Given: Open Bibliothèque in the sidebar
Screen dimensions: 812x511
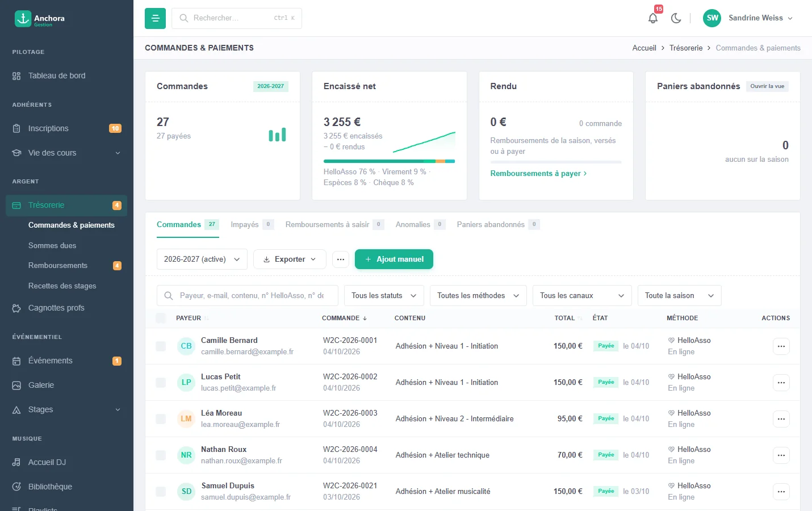Looking at the screenshot, I should [66, 487].
